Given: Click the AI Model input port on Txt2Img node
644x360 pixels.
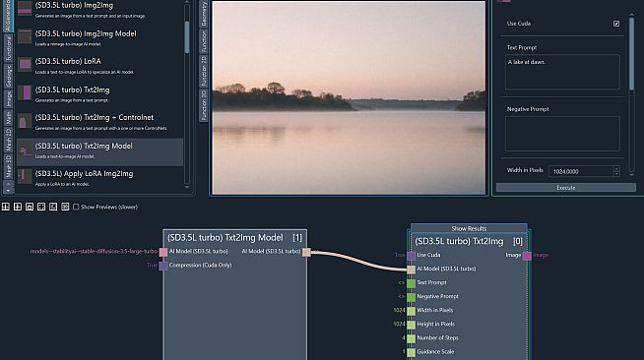Looking at the screenshot, I should pos(412,270).
